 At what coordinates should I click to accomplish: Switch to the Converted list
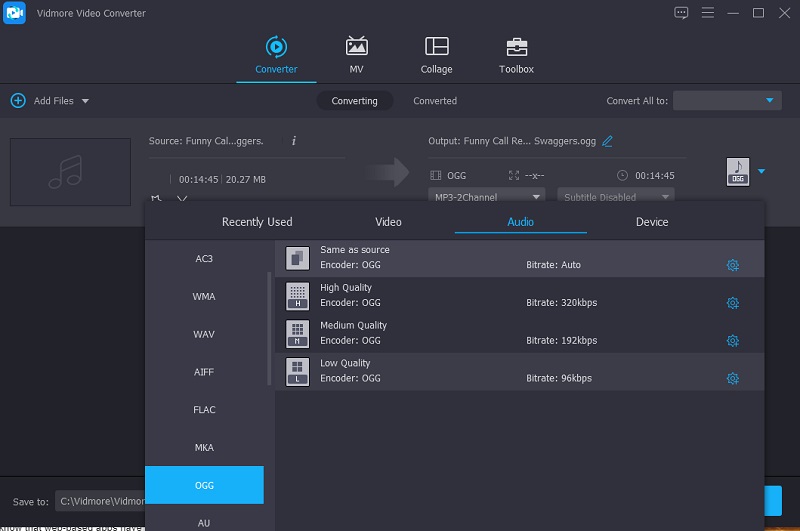(435, 101)
